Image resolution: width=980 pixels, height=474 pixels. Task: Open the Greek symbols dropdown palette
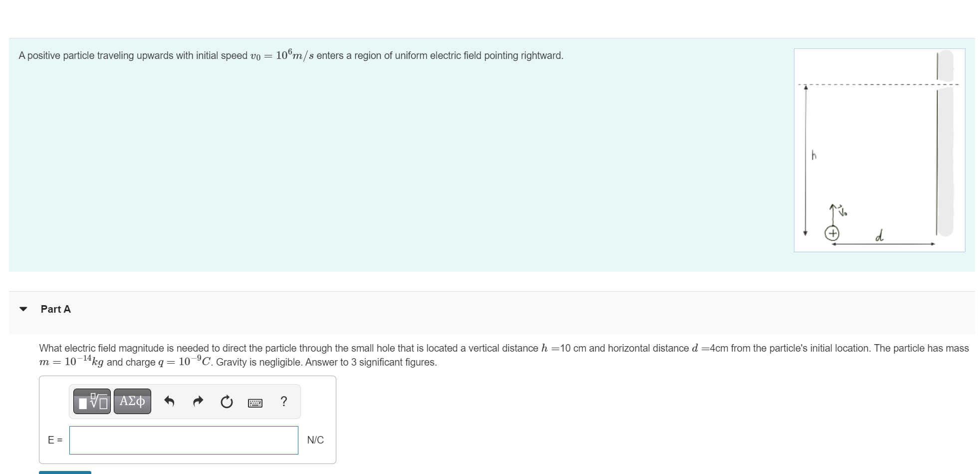(131, 401)
